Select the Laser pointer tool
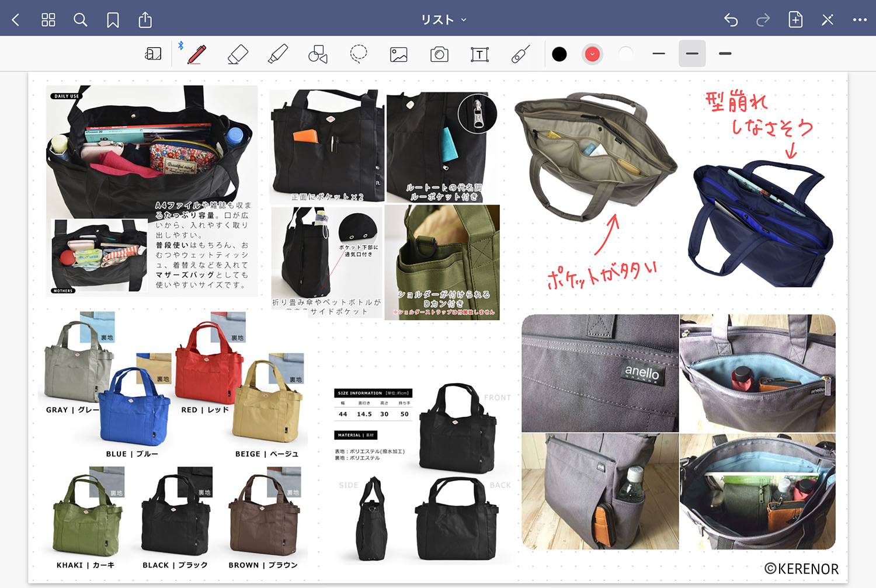876x588 pixels. (x=520, y=54)
